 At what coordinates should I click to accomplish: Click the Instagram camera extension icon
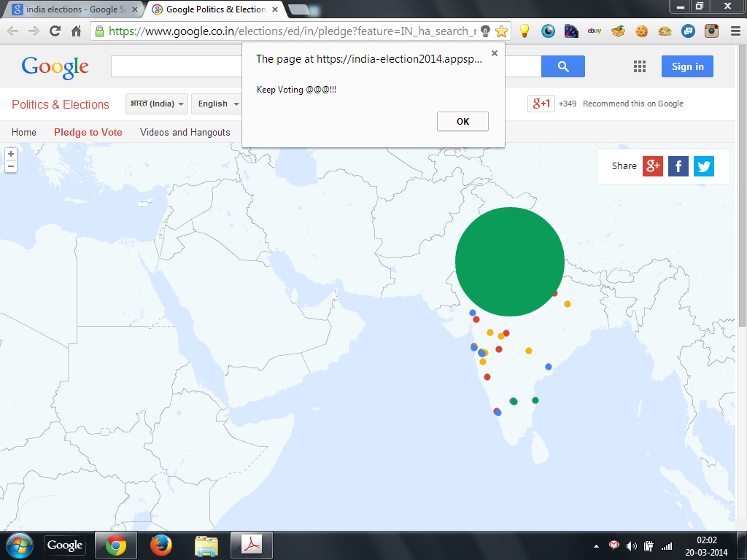pyautogui.click(x=711, y=31)
